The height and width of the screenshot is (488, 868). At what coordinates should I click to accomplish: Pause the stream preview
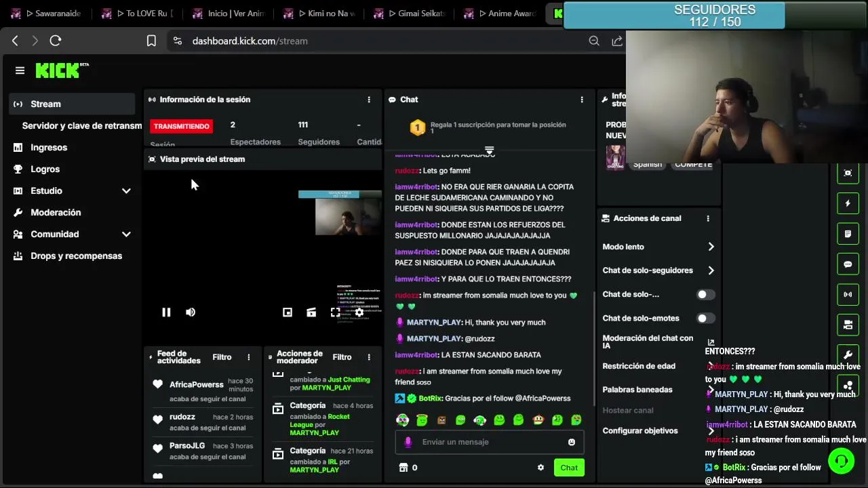(x=166, y=312)
